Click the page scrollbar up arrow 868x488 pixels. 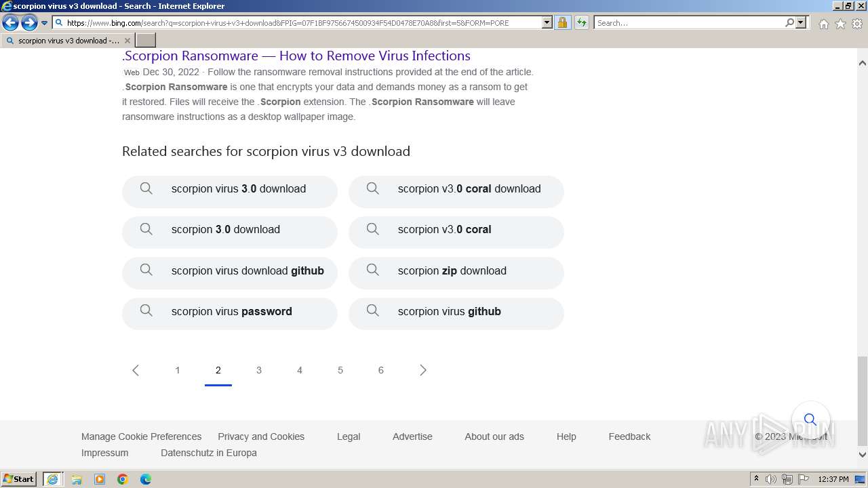tap(863, 62)
